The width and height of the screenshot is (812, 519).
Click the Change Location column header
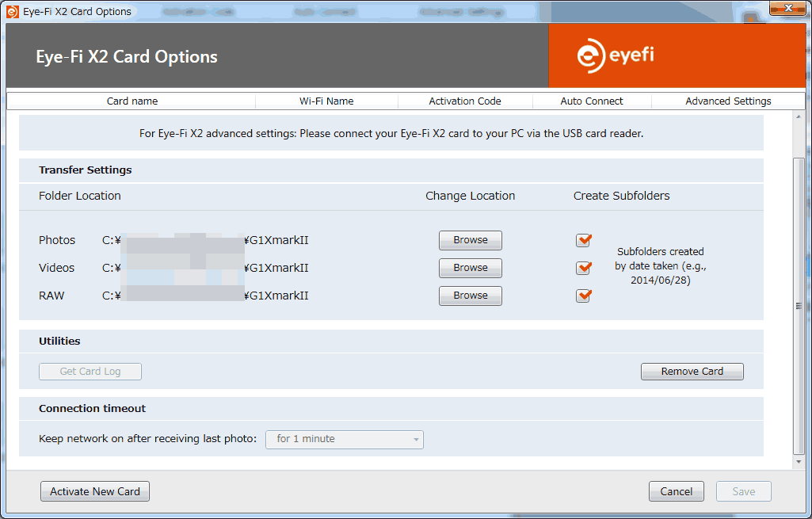point(471,196)
